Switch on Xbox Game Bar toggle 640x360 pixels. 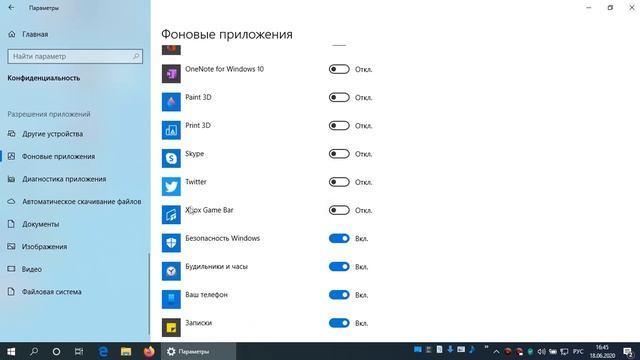point(339,210)
